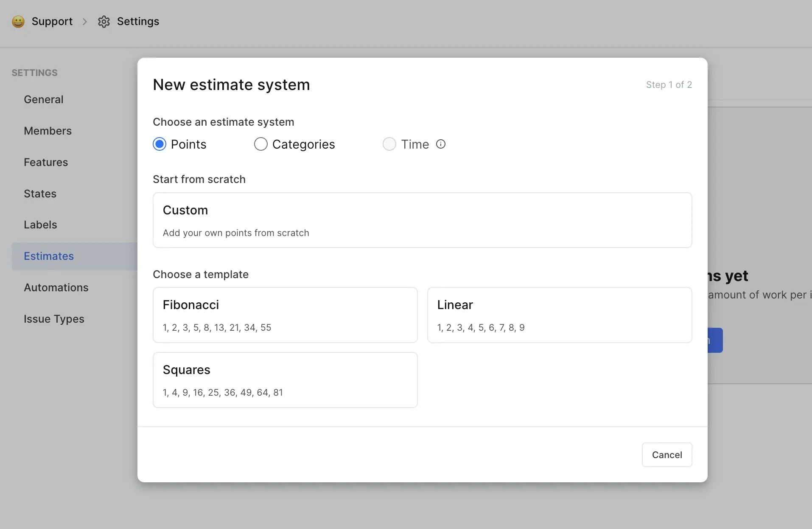Click the Settings gear icon in breadcrumb
The height and width of the screenshot is (529, 812).
point(104,22)
